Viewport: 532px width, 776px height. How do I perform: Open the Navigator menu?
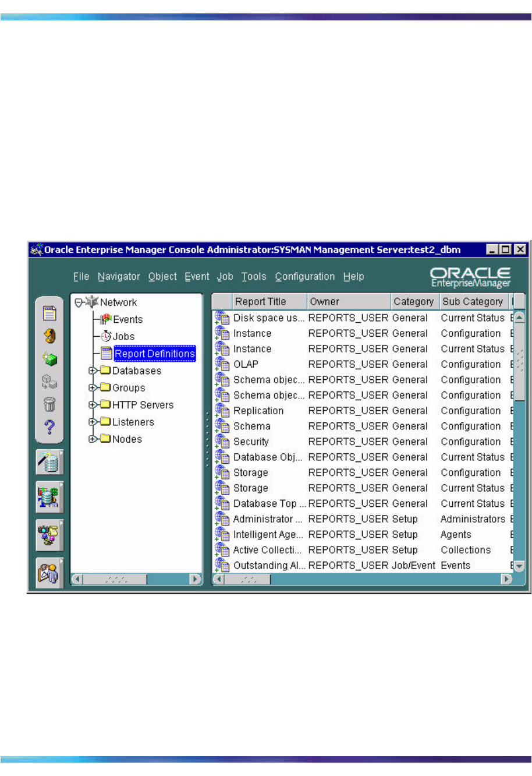point(119,277)
